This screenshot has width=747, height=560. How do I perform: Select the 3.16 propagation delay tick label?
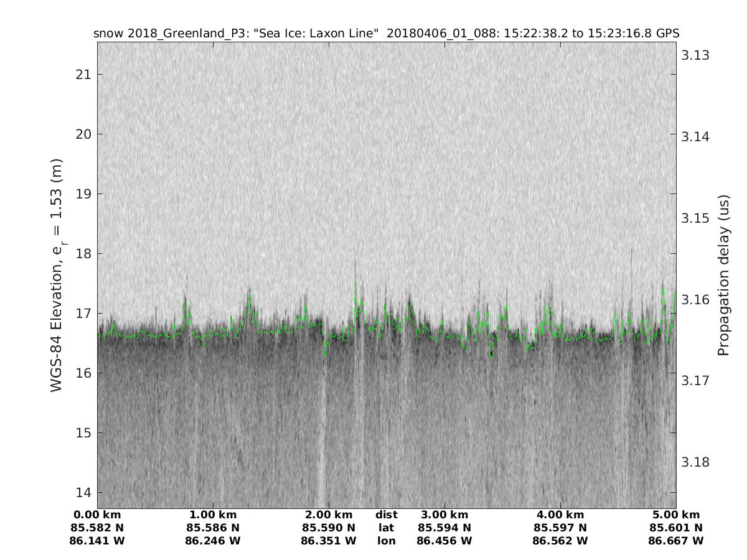695,300
